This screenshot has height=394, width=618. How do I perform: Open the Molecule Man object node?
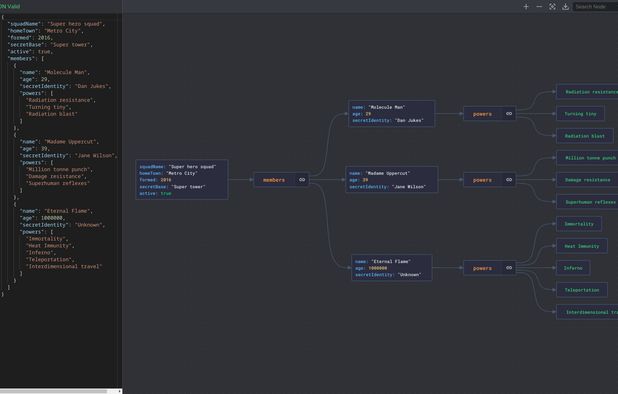pos(392,113)
